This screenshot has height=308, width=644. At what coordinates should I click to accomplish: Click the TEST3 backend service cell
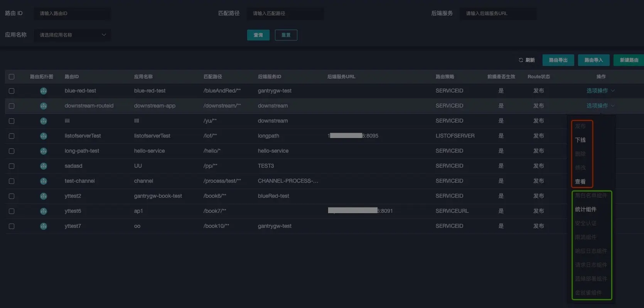pyautogui.click(x=266, y=166)
